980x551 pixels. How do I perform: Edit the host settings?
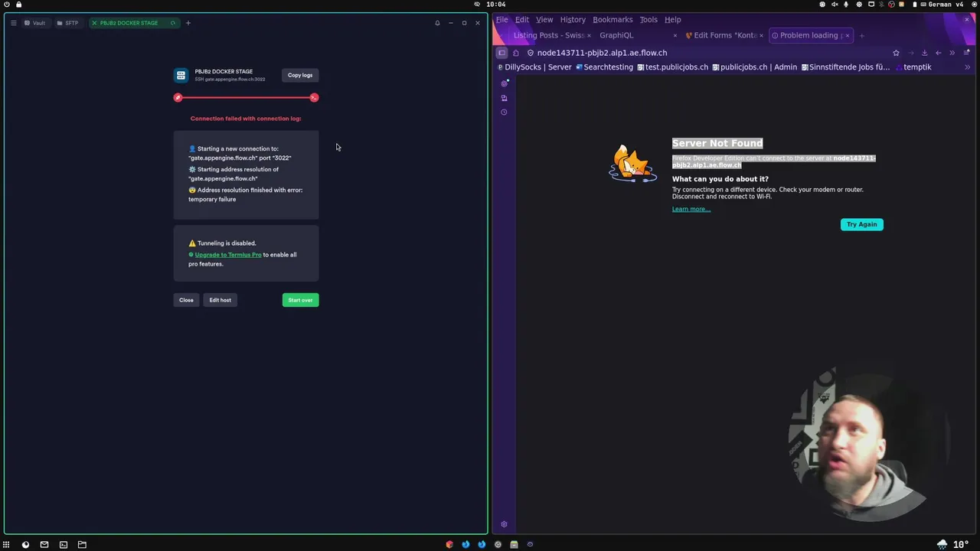click(x=220, y=300)
